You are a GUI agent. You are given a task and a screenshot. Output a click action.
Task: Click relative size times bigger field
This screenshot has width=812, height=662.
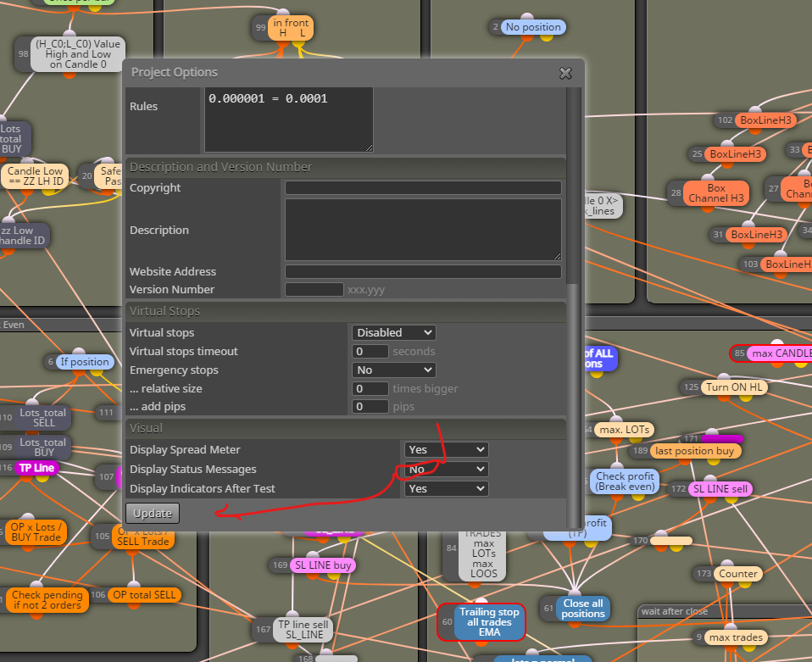coord(370,388)
